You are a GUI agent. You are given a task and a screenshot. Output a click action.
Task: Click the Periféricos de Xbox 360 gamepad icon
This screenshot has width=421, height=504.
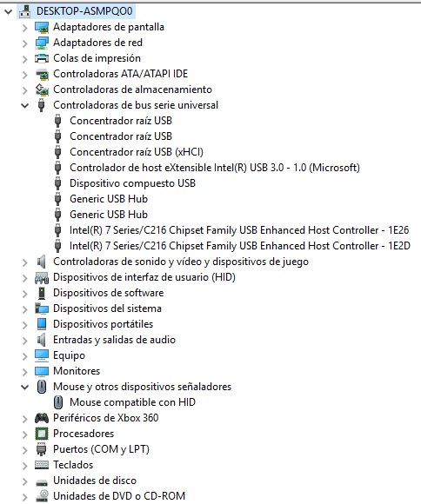tap(42, 418)
